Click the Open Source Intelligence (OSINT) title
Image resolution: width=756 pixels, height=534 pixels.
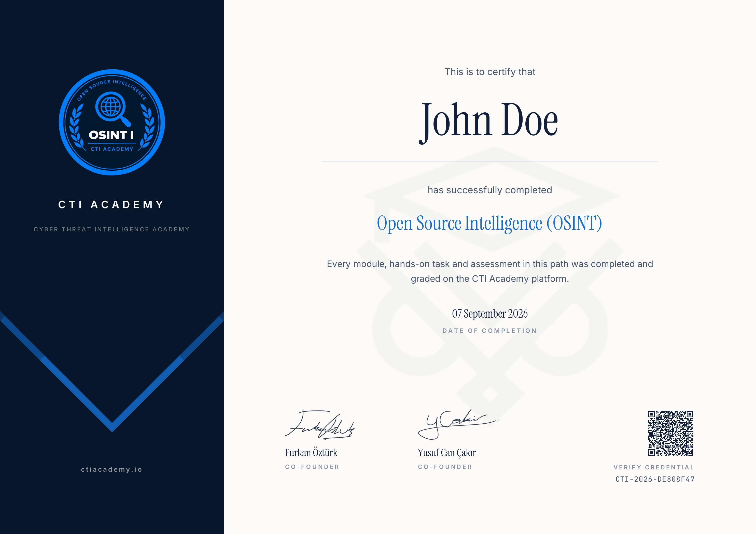pyautogui.click(x=490, y=224)
